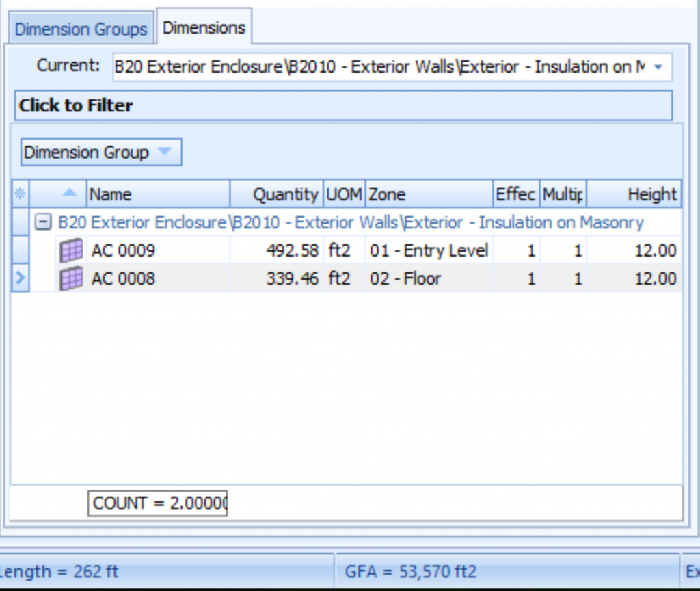The image size is (700, 591).
Task: Click the row selector cell for AC 0009
Action: click(x=20, y=250)
